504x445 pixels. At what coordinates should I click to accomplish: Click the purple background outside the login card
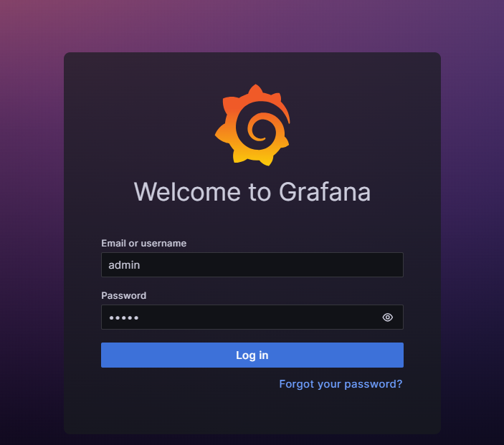pos(32,225)
